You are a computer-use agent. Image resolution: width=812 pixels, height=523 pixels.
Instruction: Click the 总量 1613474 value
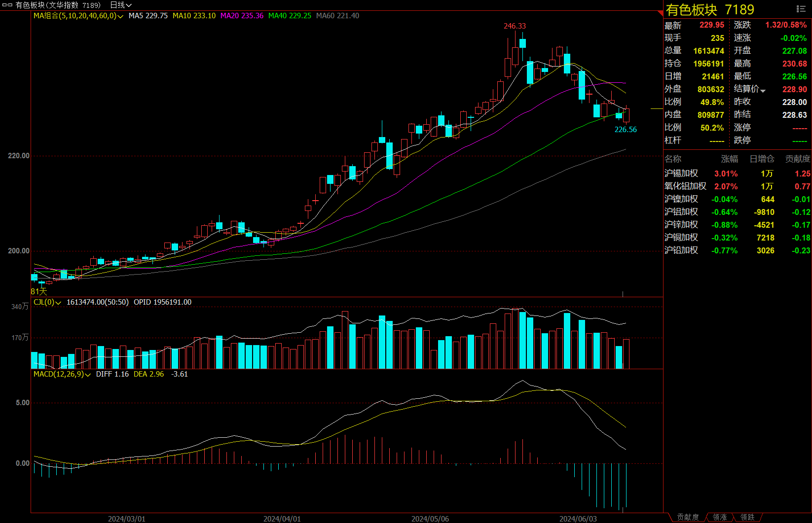[708, 51]
